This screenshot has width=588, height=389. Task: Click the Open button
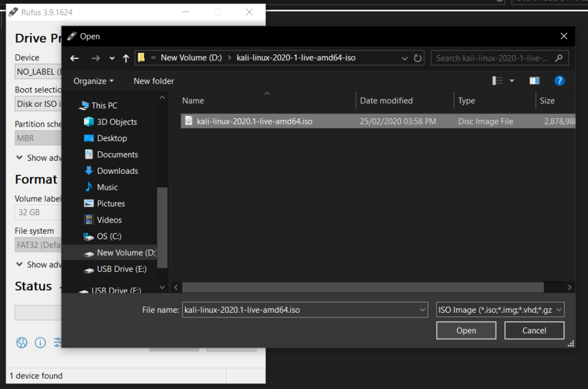coord(466,330)
